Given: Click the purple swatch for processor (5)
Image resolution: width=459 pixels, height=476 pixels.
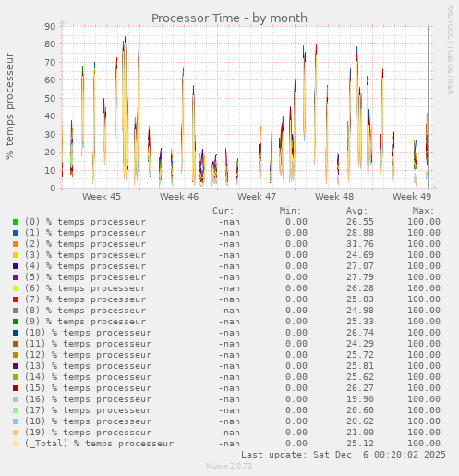Looking at the screenshot, I should click(x=16, y=277).
